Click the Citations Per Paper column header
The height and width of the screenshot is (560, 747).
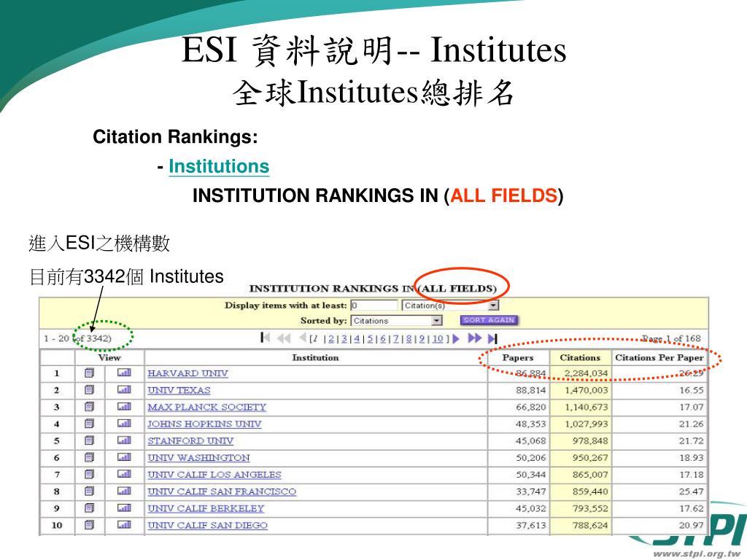pyautogui.click(x=659, y=357)
